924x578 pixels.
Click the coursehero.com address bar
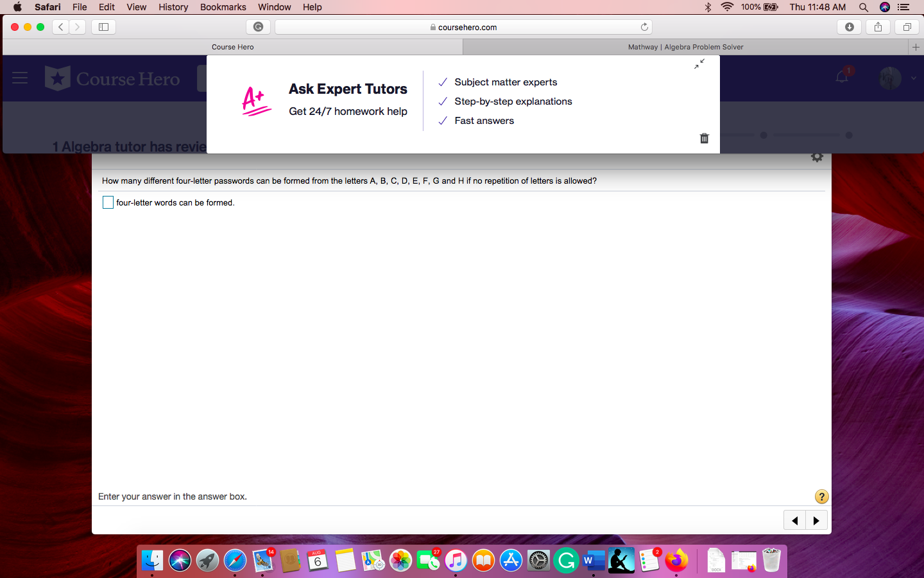pyautogui.click(x=463, y=27)
